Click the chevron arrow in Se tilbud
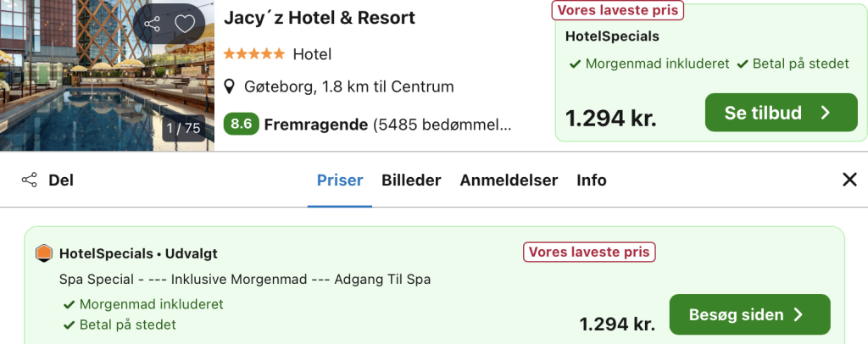868x344 pixels. click(826, 113)
